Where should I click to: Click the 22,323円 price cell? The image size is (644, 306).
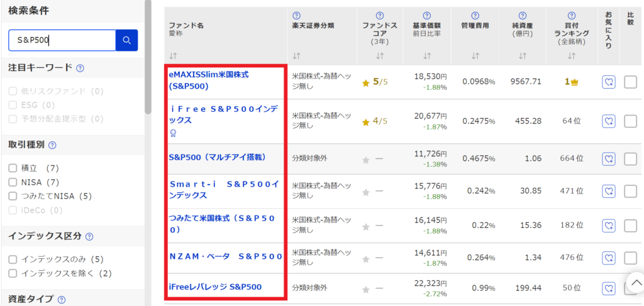[430, 283]
